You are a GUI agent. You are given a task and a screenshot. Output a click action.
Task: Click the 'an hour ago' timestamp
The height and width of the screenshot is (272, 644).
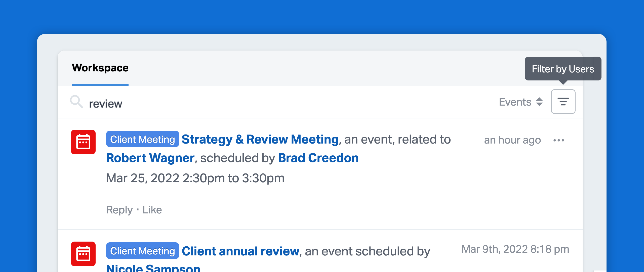click(x=512, y=140)
